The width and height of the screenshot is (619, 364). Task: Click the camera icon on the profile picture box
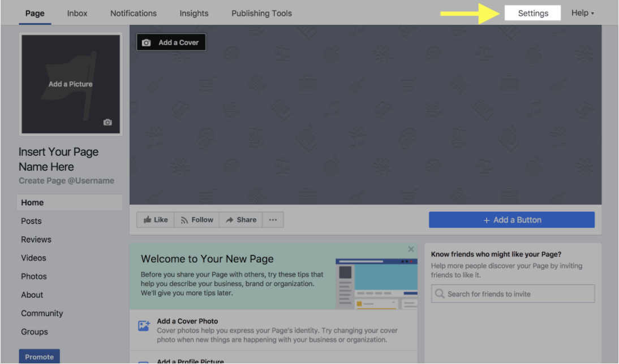pos(108,122)
